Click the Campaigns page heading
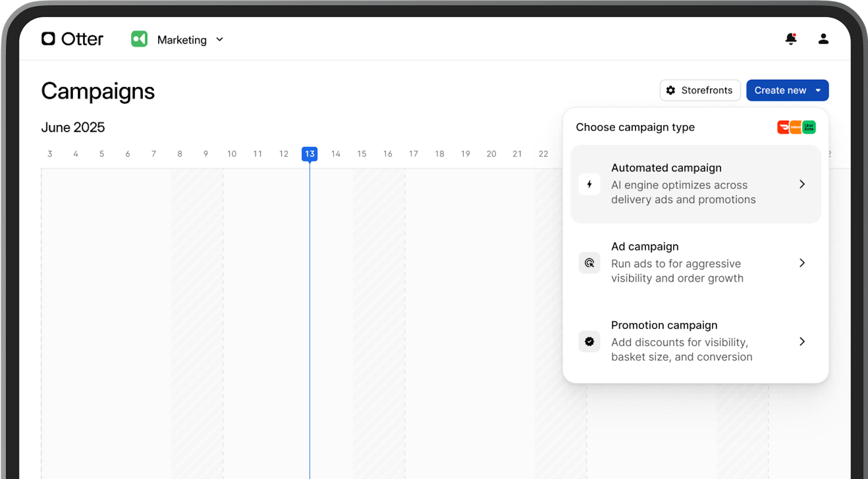The width and height of the screenshot is (868, 479). point(98,91)
